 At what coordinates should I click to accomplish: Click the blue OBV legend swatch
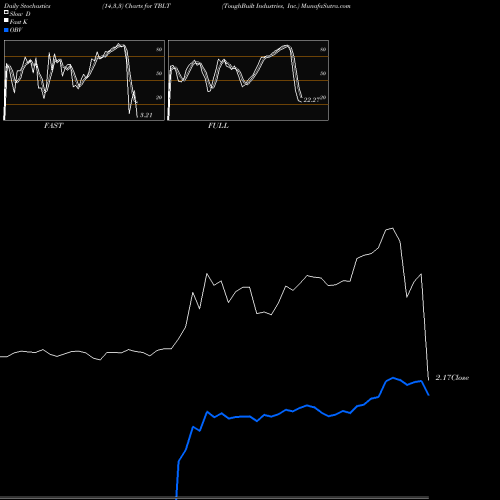tap(6, 30)
